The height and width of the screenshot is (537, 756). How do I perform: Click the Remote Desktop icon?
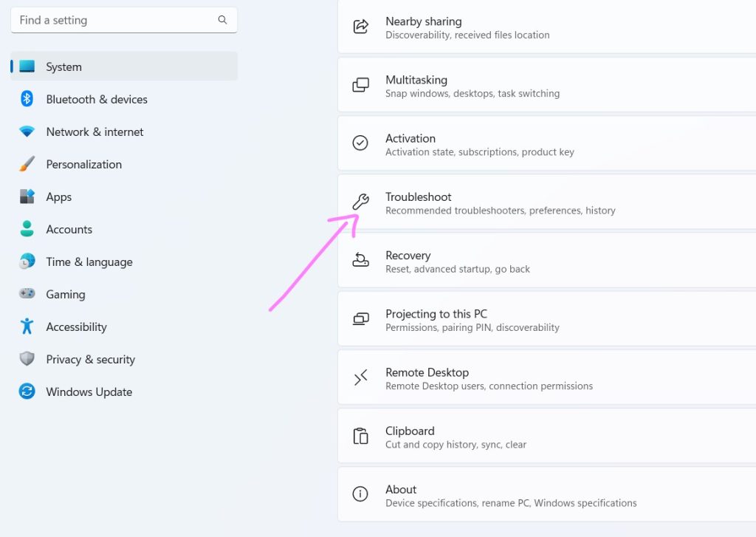(x=360, y=378)
